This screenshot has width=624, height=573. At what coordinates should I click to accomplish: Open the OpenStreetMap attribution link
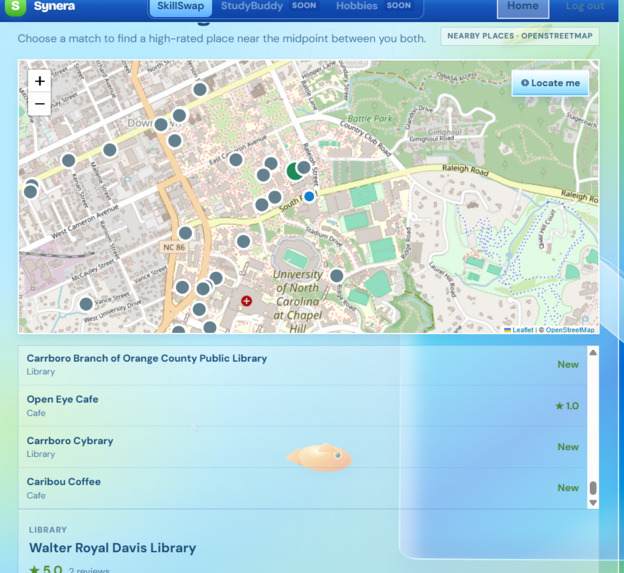pyautogui.click(x=570, y=329)
